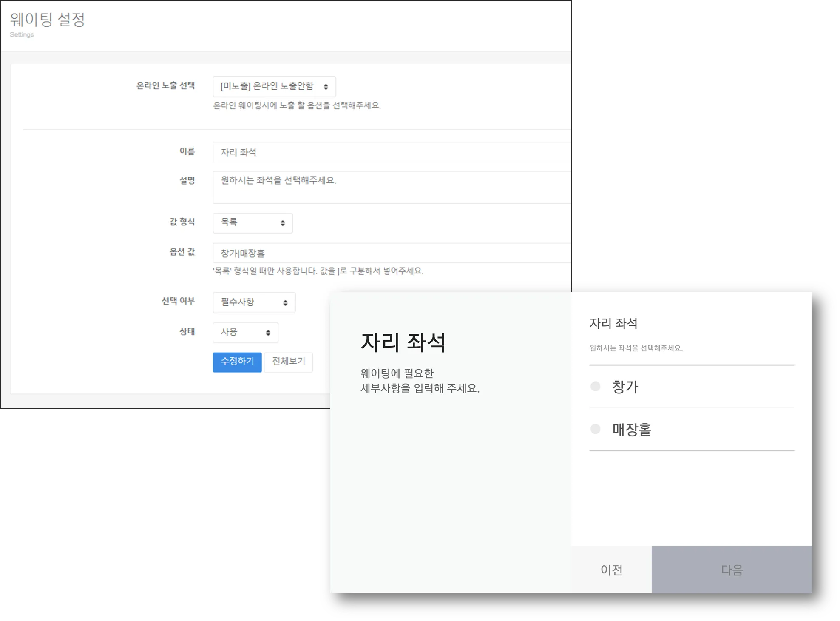This screenshot has height=621, width=840.
Task: Tap the 이전 button on tablet preview
Action: pyautogui.click(x=611, y=570)
